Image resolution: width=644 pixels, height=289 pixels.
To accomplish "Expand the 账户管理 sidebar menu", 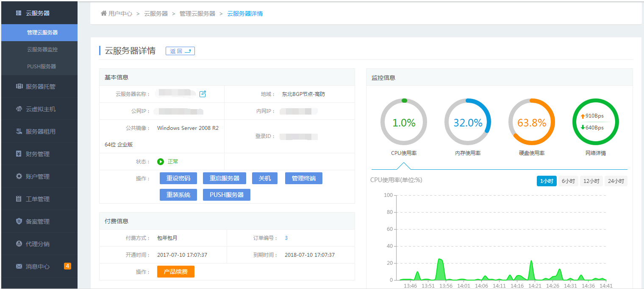I will (x=39, y=177).
